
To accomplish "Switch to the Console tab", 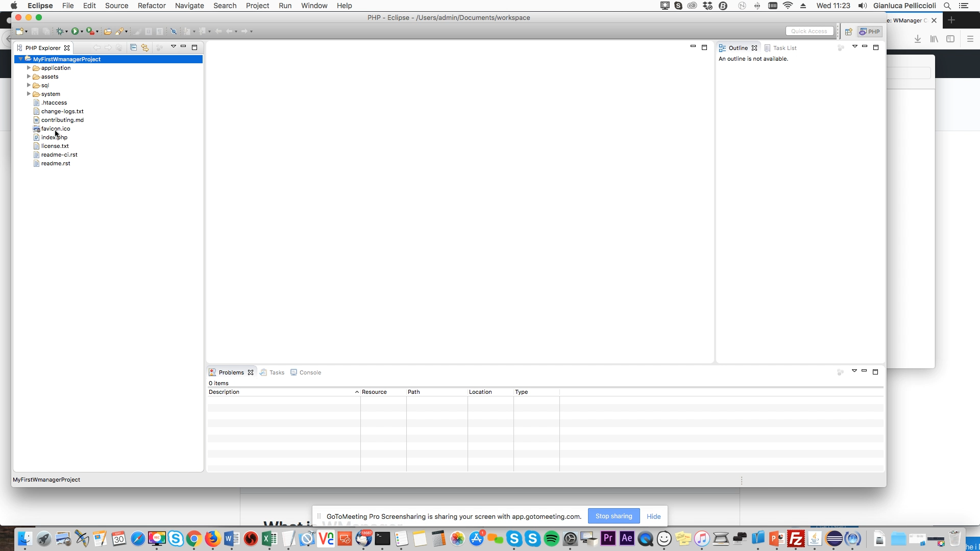I will pos(310,372).
